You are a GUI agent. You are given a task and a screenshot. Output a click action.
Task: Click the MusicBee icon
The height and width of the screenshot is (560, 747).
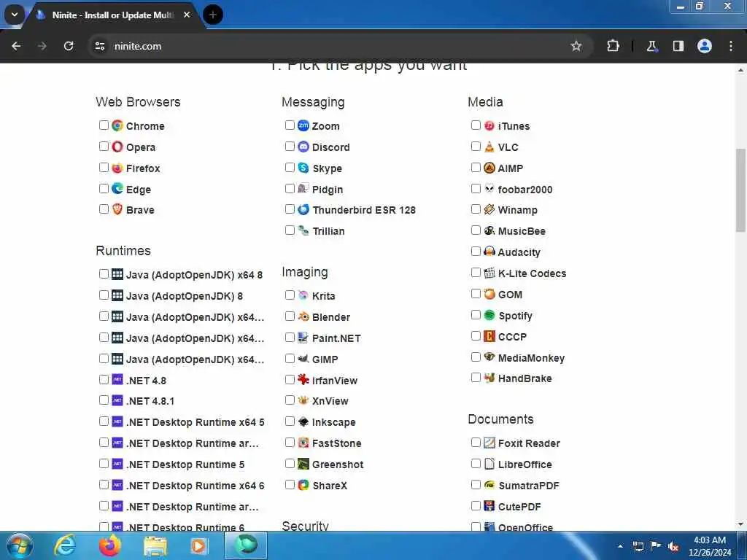click(489, 231)
